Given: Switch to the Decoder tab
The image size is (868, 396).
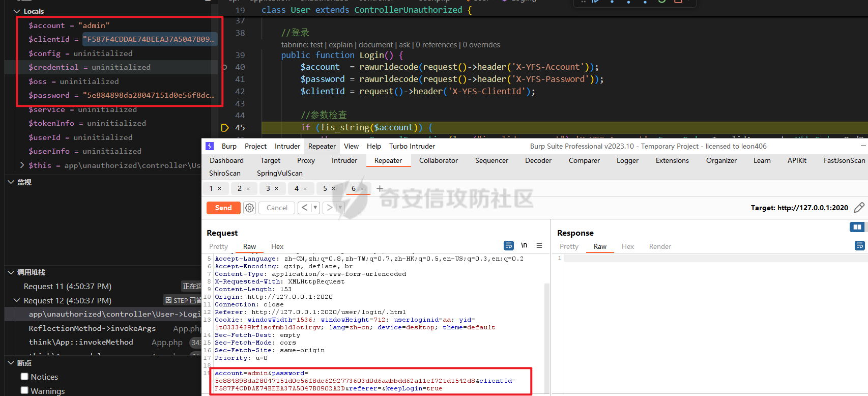Looking at the screenshot, I should click(538, 160).
